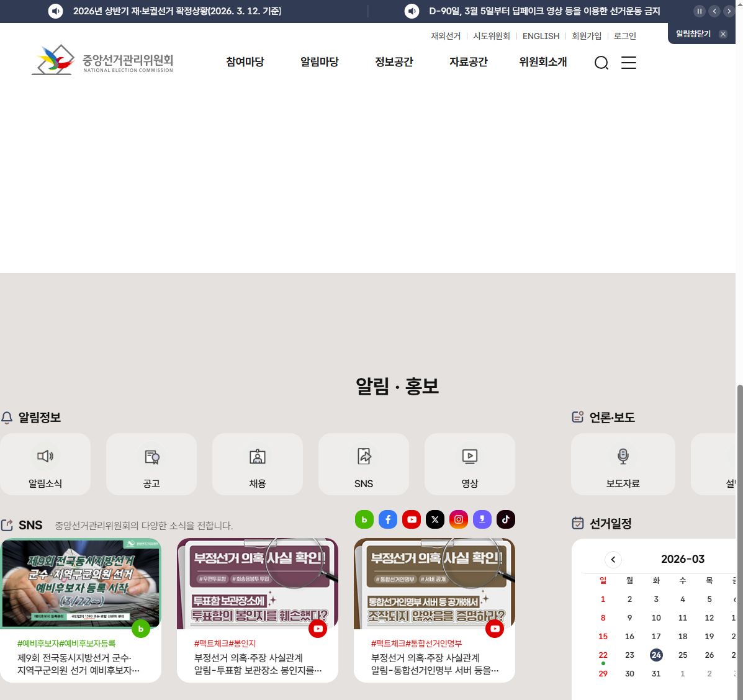743x700 pixels.
Task: Switch to ENGLISH site
Action: pos(541,36)
